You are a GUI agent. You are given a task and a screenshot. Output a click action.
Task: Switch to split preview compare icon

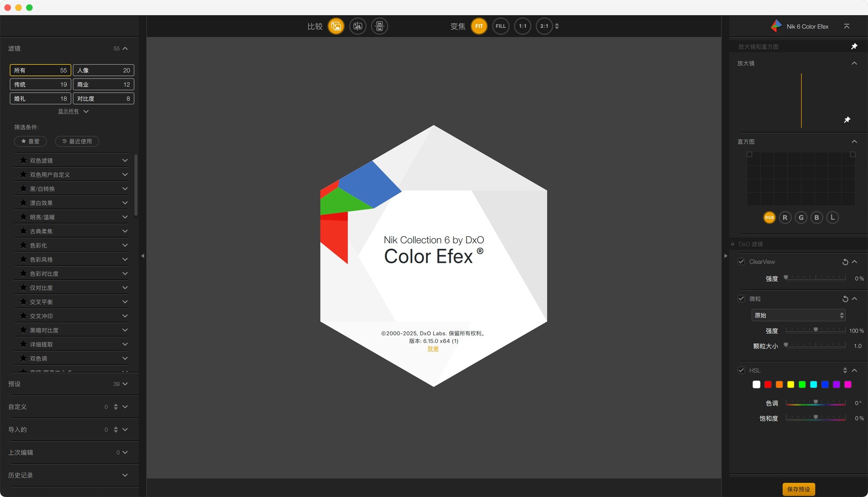[358, 26]
